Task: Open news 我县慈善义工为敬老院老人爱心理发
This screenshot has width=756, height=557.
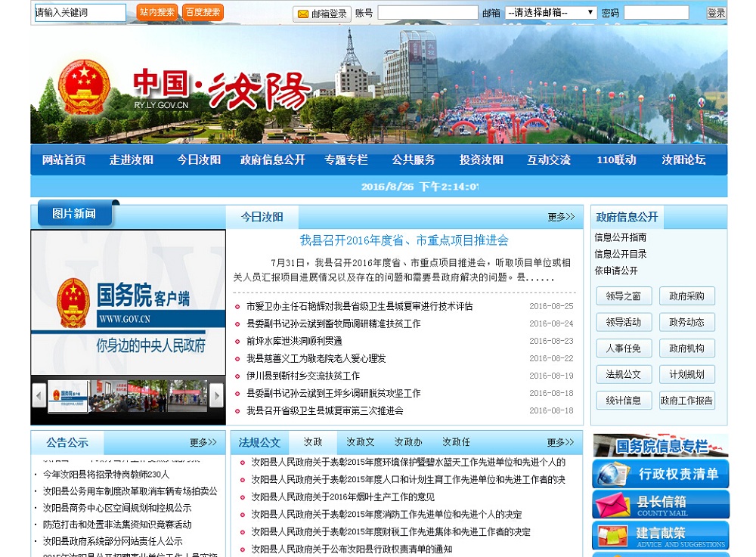Action: click(x=316, y=358)
